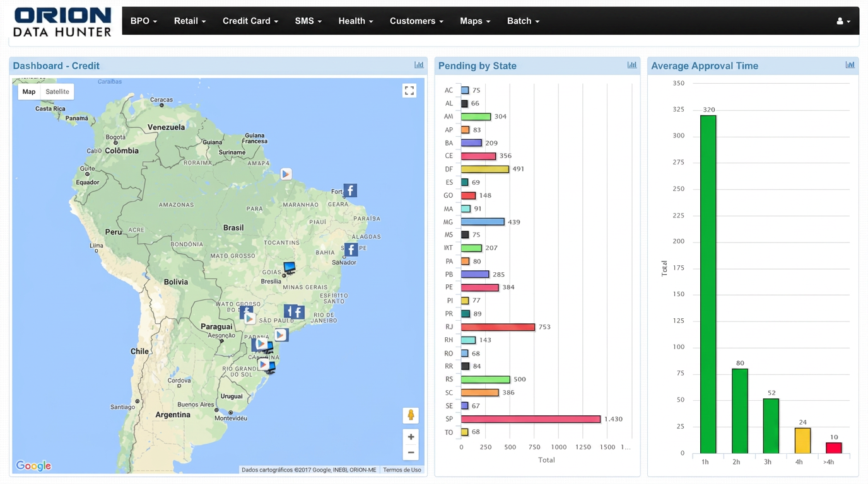Click the yellow 4h bar valued 24
The height and width of the screenshot is (484, 868).
[x=802, y=441]
